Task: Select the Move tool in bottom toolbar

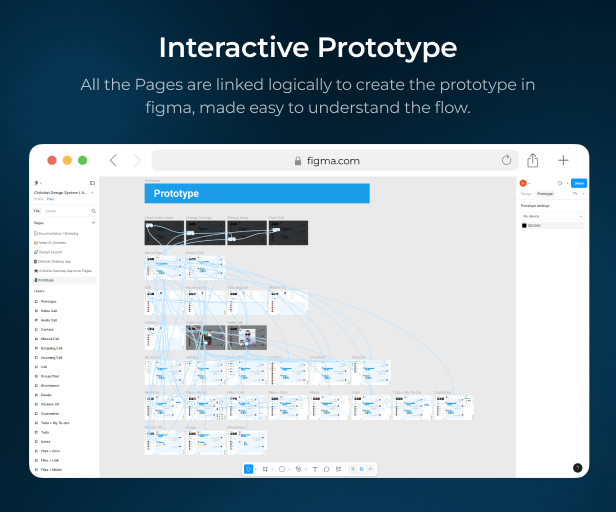Action: (x=248, y=469)
